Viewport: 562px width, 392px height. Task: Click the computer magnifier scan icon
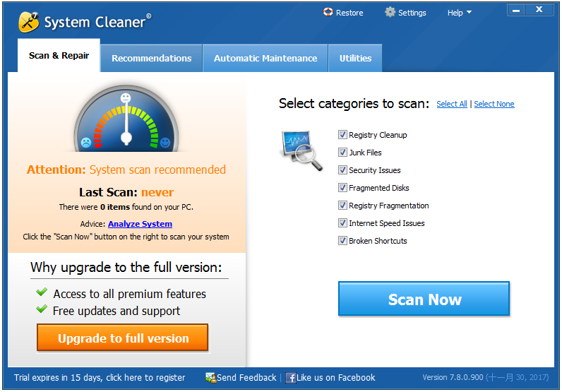point(301,150)
